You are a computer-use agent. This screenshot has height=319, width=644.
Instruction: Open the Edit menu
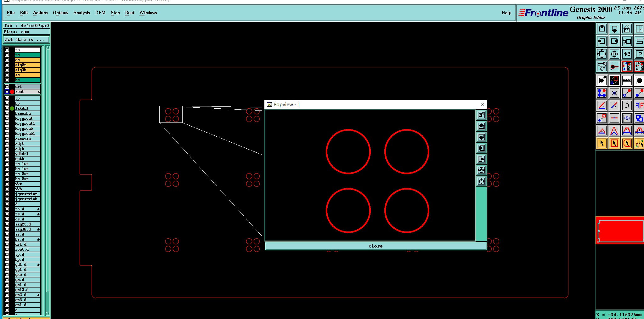tap(24, 13)
